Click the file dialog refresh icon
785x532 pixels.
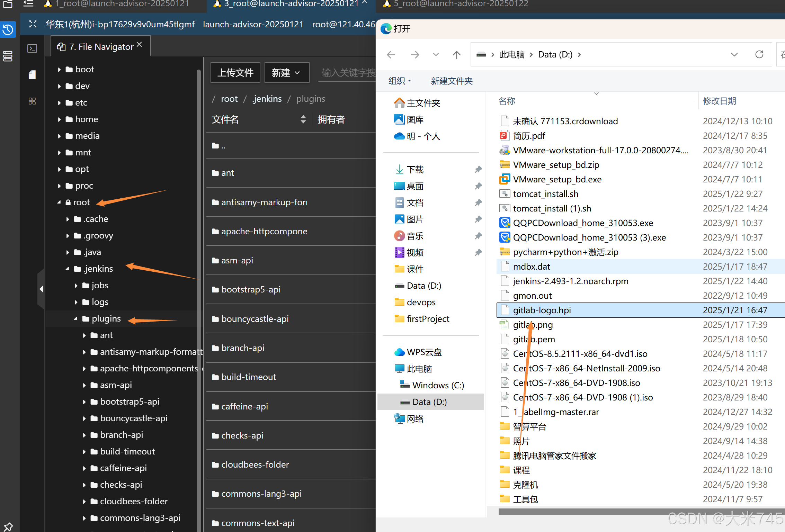point(759,54)
